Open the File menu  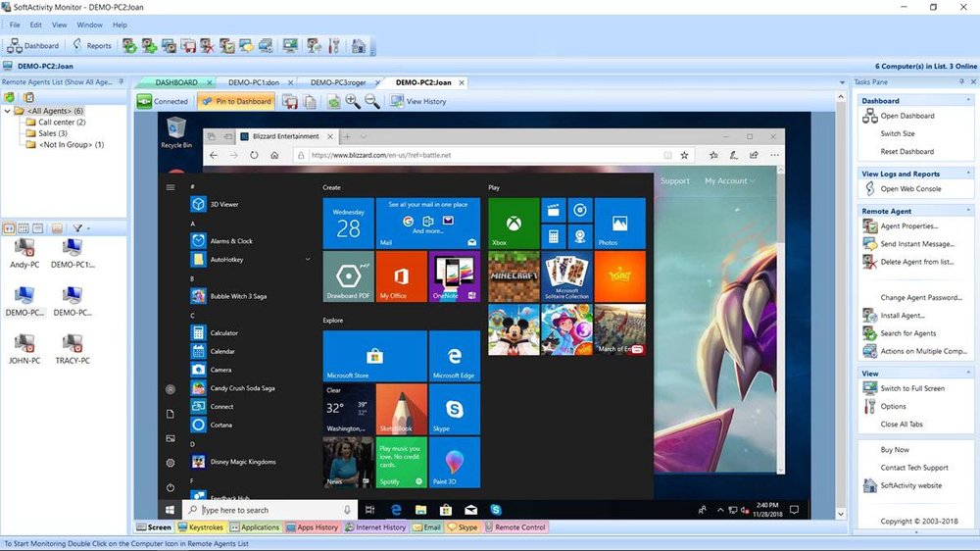[x=15, y=25]
